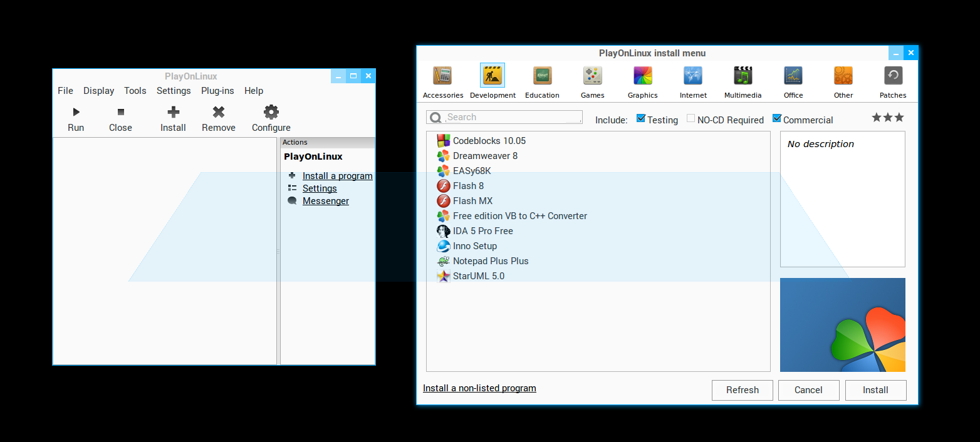Viewport: 980px width, 442px height.
Task: Open the Plug-ins menu
Action: (x=217, y=91)
